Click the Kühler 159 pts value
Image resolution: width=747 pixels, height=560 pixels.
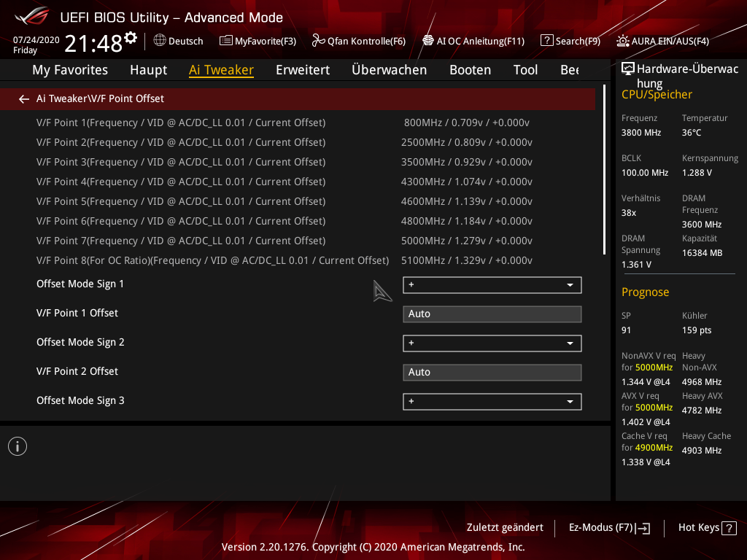pos(697,330)
